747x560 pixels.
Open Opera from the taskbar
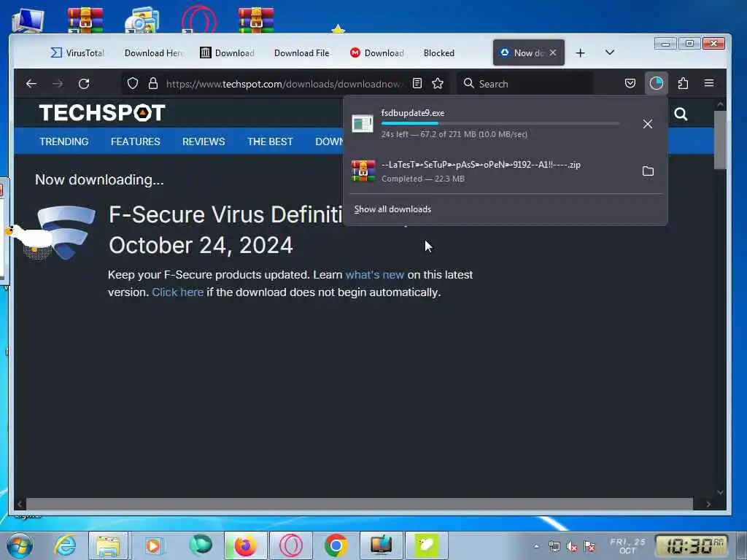point(290,545)
